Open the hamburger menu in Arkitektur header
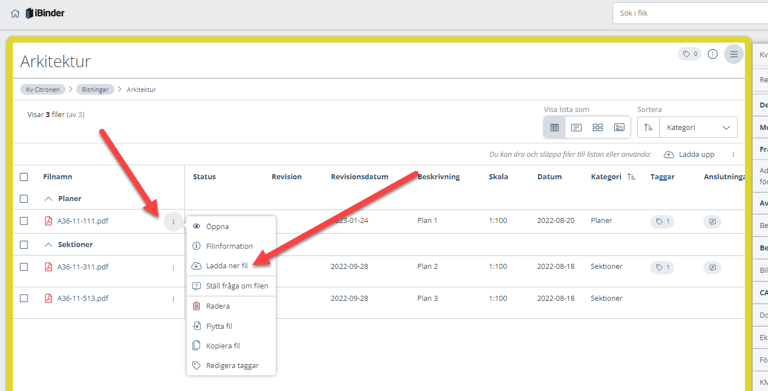 [734, 54]
